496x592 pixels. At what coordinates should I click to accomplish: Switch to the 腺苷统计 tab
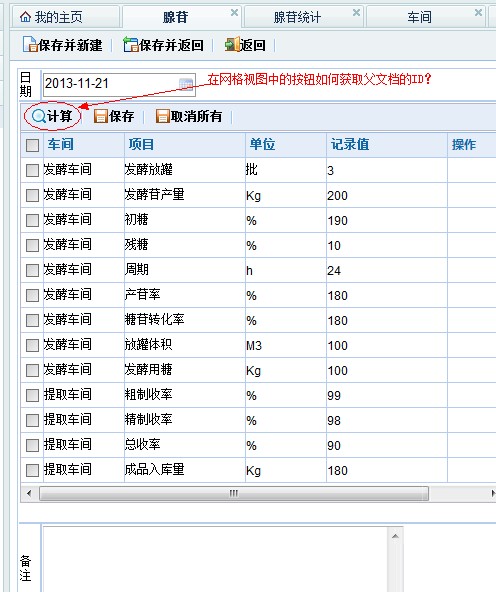(297, 17)
